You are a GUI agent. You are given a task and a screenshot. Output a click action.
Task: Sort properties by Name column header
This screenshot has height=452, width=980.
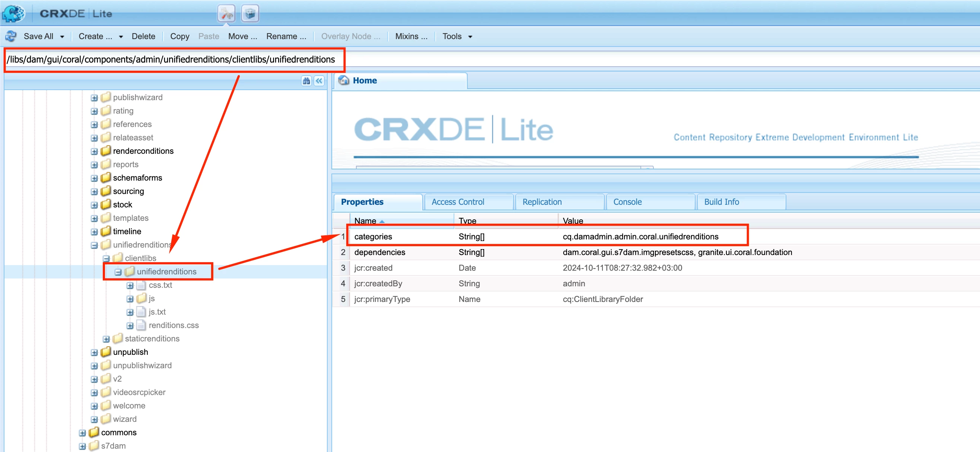(365, 221)
